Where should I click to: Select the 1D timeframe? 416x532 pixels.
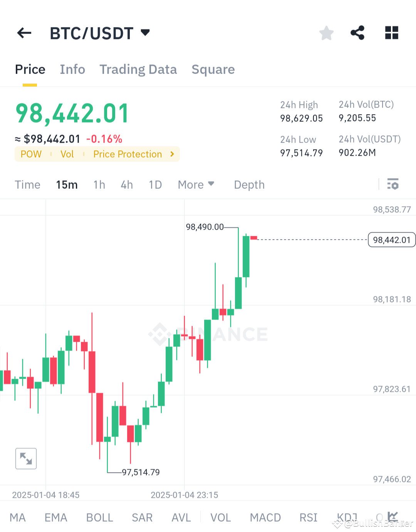pos(155,185)
